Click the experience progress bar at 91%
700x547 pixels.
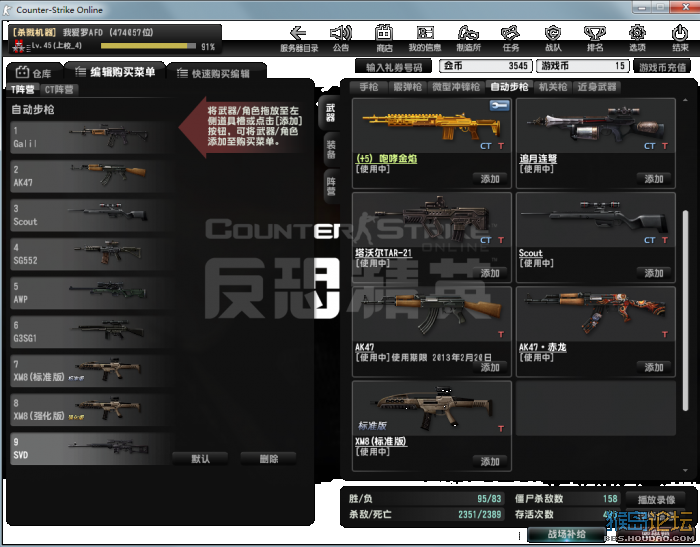pyautogui.click(x=148, y=46)
